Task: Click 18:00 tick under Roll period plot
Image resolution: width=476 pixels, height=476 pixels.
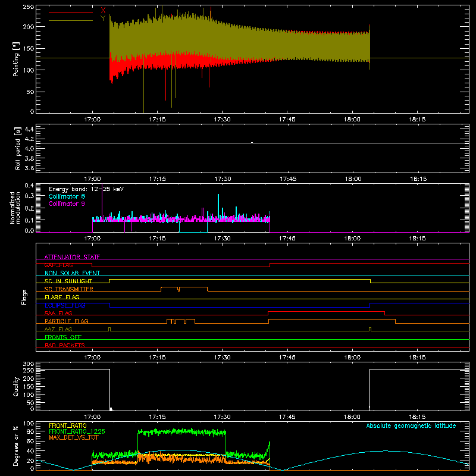Action: point(353,179)
